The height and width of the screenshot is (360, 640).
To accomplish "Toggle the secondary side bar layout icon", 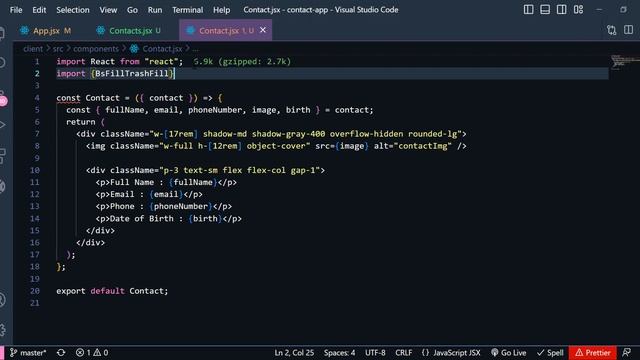I will click(x=562, y=9).
